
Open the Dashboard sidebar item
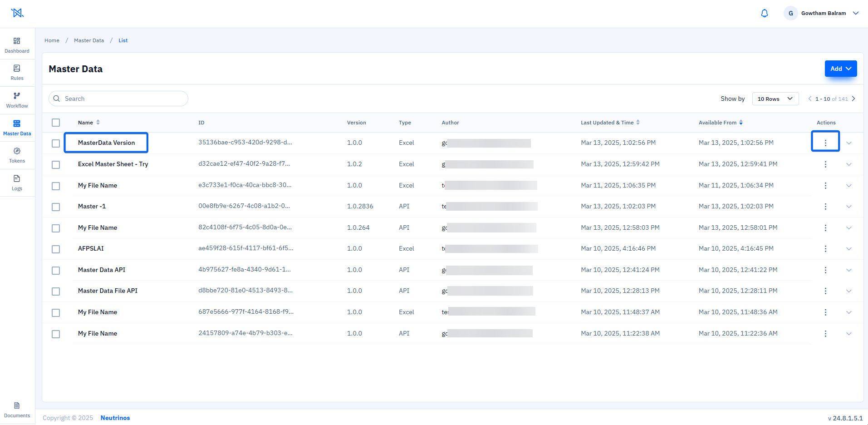pyautogui.click(x=17, y=45)
